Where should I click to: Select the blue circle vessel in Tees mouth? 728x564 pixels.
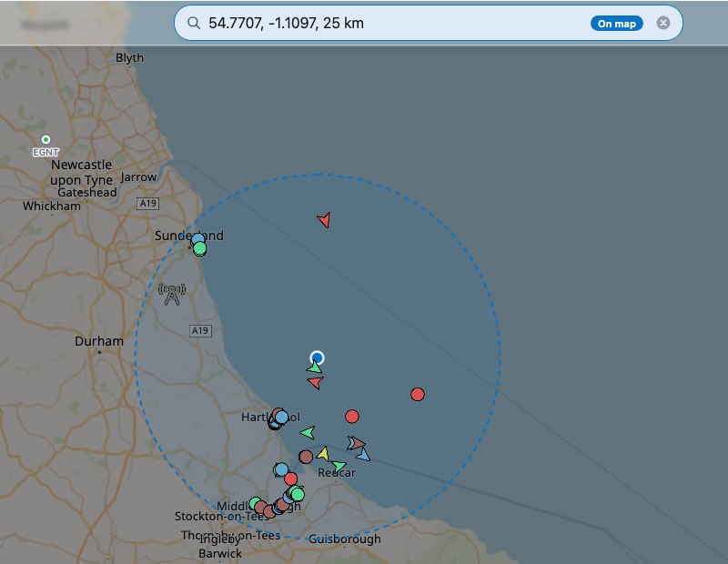click(281, 469)
